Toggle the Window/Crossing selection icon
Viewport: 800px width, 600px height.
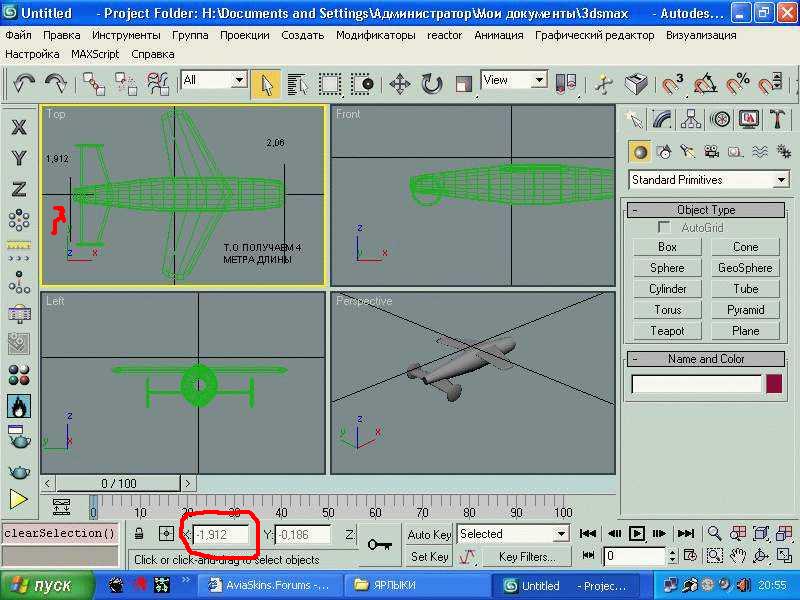[362, 84]
